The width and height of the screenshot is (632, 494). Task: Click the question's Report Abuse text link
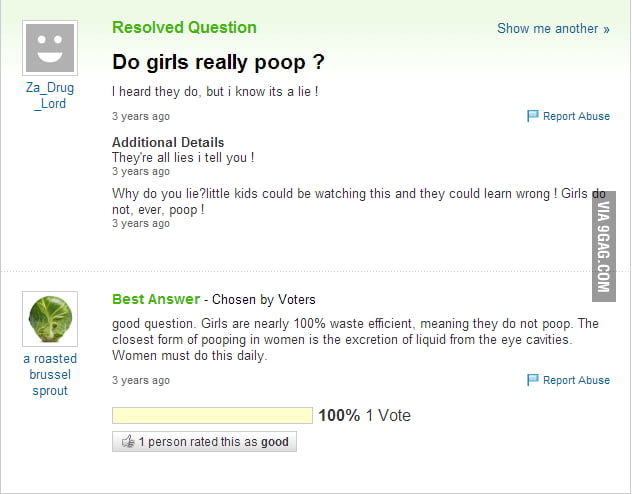pos(576,116)
